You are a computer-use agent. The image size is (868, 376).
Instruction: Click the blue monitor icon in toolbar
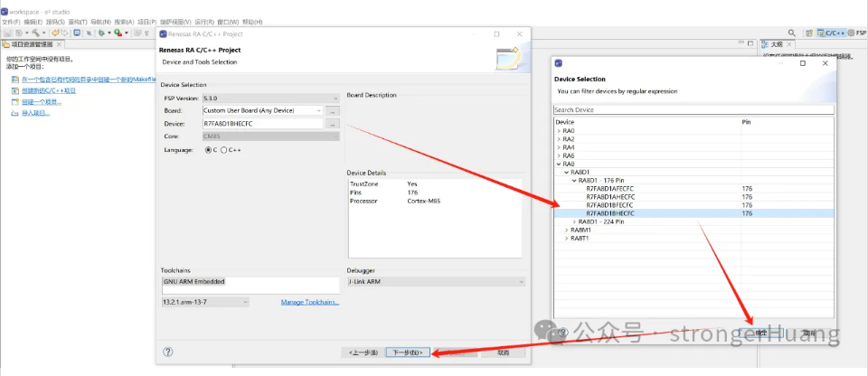tap(77, 33)
